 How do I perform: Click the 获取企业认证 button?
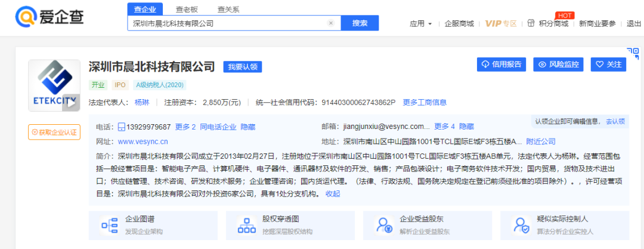tap(54, 132)
